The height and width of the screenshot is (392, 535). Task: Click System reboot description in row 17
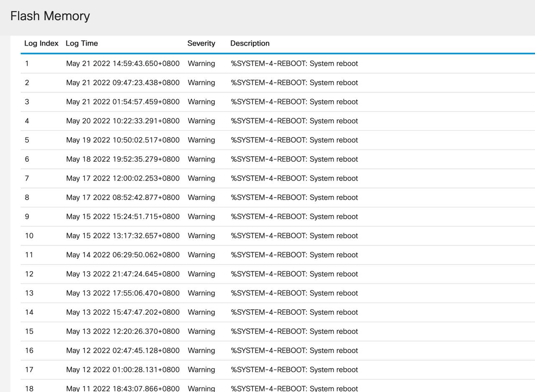pos(294,370)
